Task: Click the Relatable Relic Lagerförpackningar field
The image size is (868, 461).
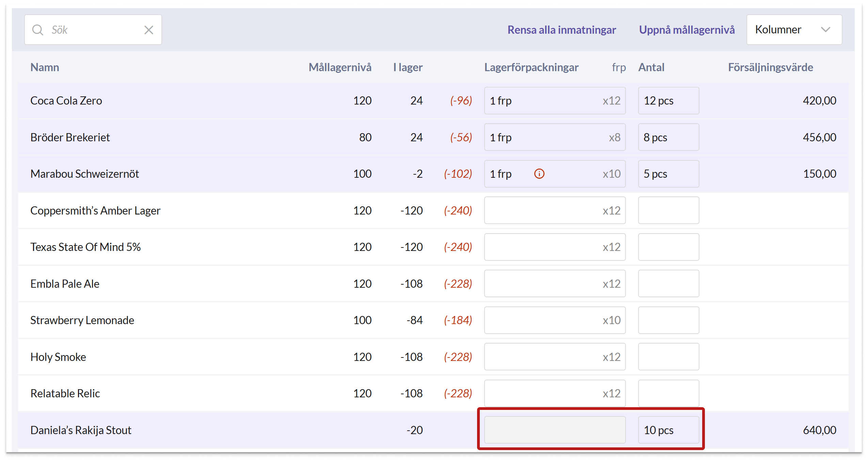Action: click(555, 394)
